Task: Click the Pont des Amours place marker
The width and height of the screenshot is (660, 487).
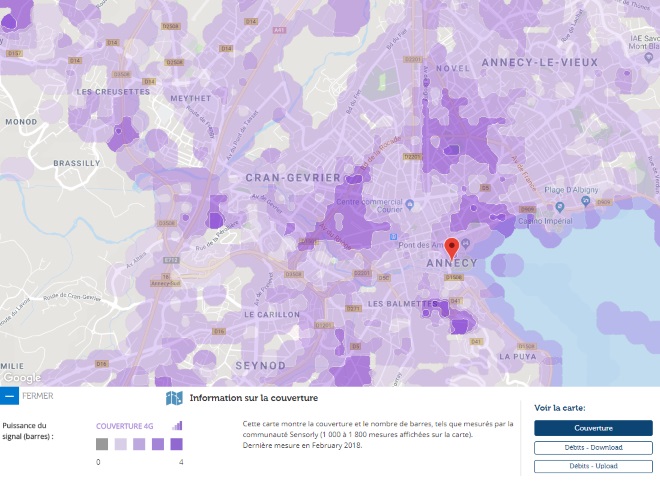Action: (x=465, y=243)
